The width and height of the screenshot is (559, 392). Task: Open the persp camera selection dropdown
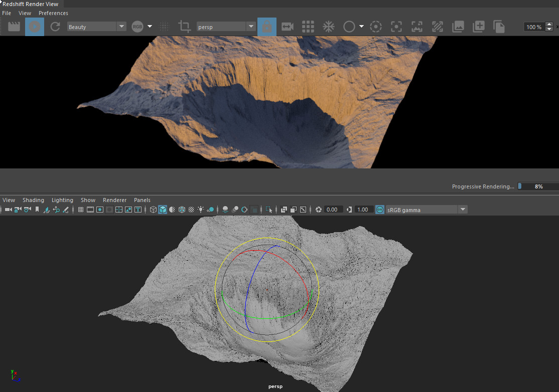pos(225,27)
